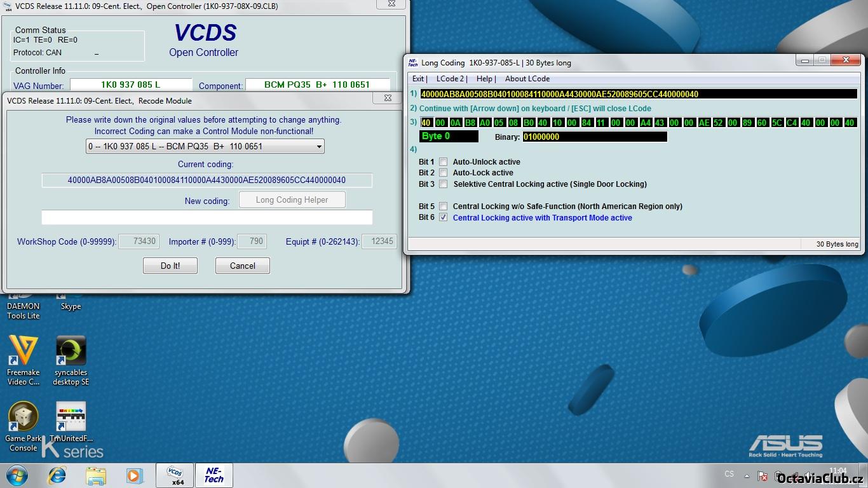
Task: Open the NE-Tech LCode taskbar icon
Action: click(x=214, y=475)
